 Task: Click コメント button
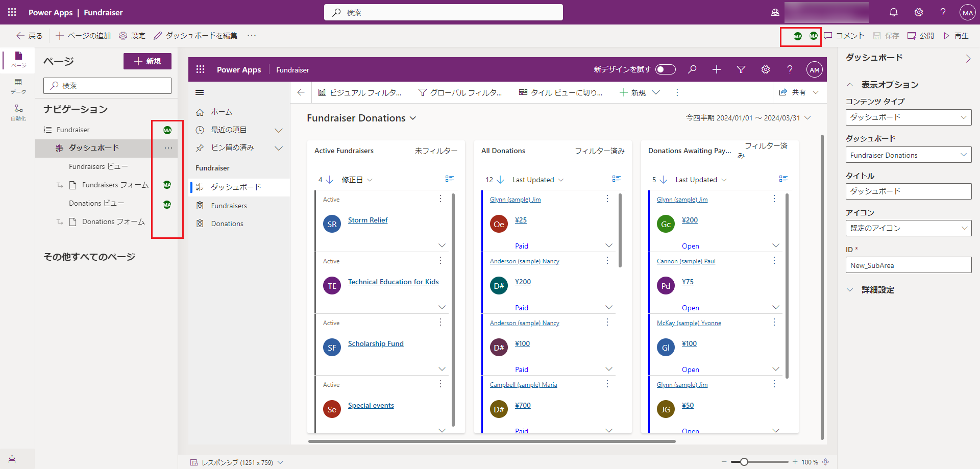pos(844,36)
